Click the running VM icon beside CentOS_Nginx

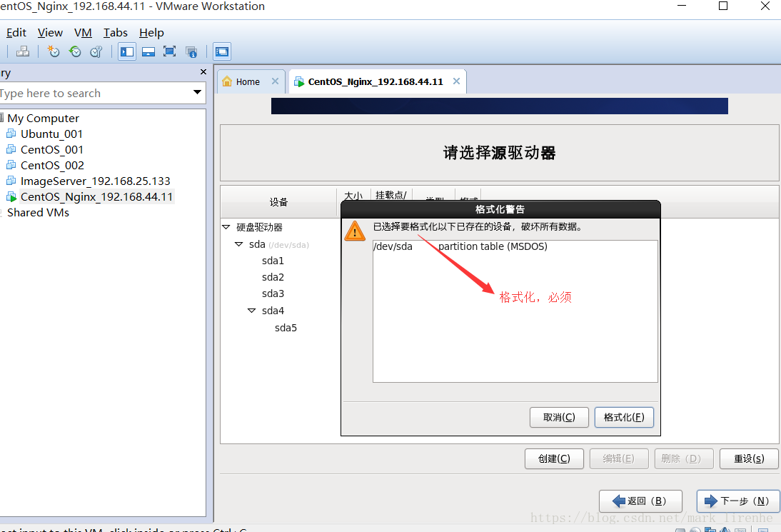coord(11,197)
